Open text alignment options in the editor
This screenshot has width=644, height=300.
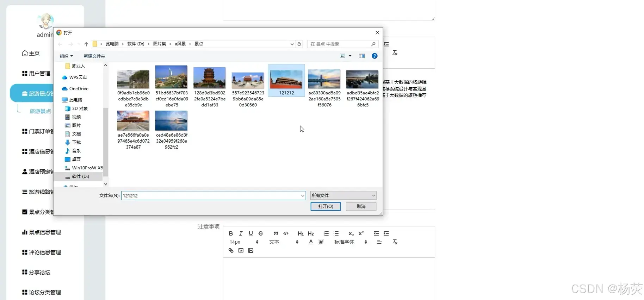click(x=379, y=242)
